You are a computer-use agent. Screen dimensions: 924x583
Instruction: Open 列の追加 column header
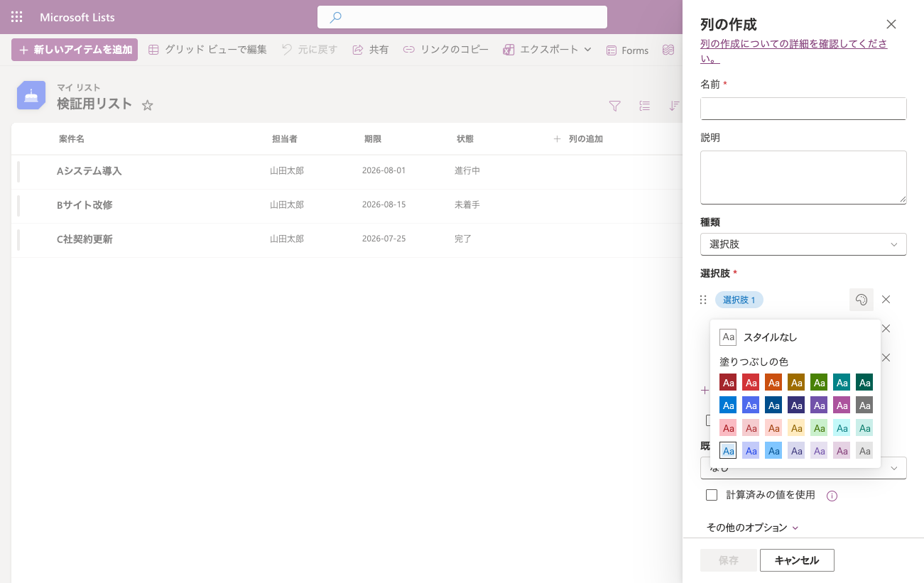(x=579, y=139)
